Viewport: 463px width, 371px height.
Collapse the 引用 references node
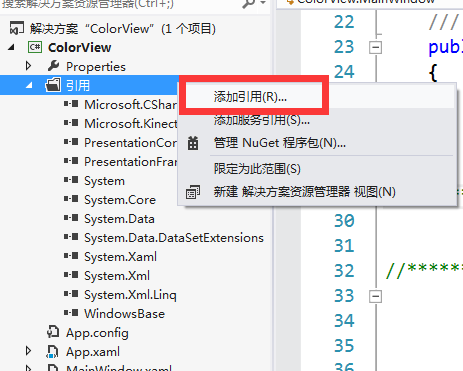click(30, 86)
